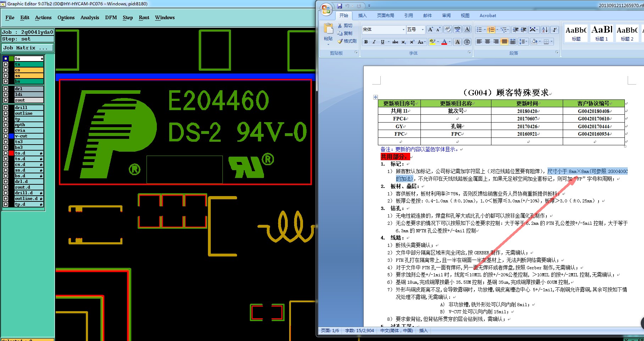Toggle visibility checkbox for rout layer
The width and height of the screenshot is (644, 341).
pyautogui.click(x=6, y=100)
